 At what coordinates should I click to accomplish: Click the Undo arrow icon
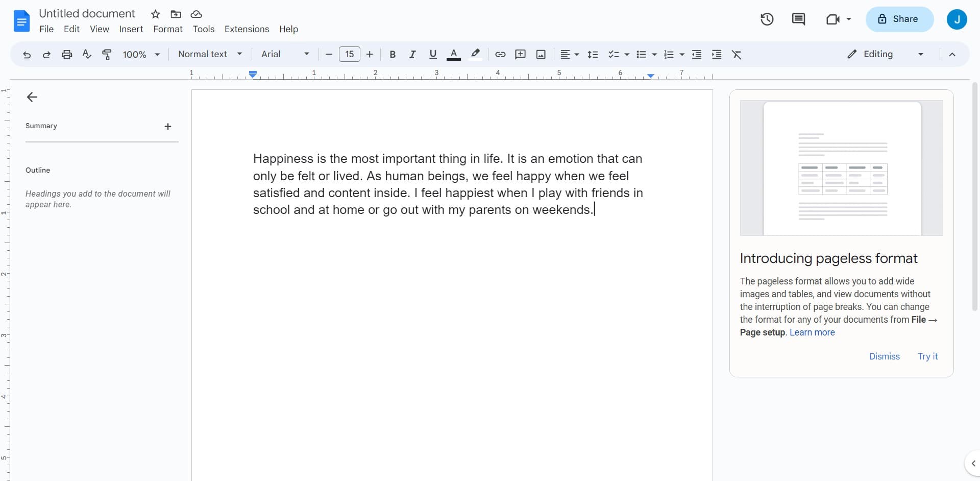(x=27, y=55)
